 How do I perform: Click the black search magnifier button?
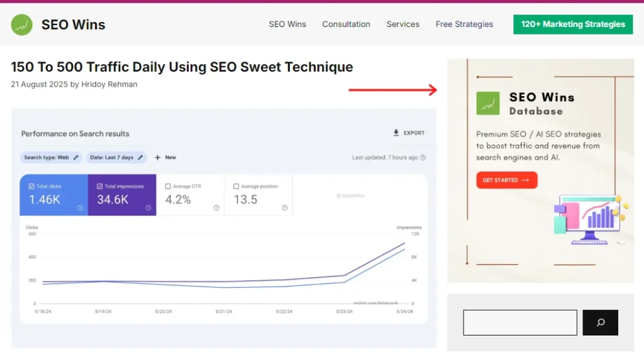coord(601,323)
